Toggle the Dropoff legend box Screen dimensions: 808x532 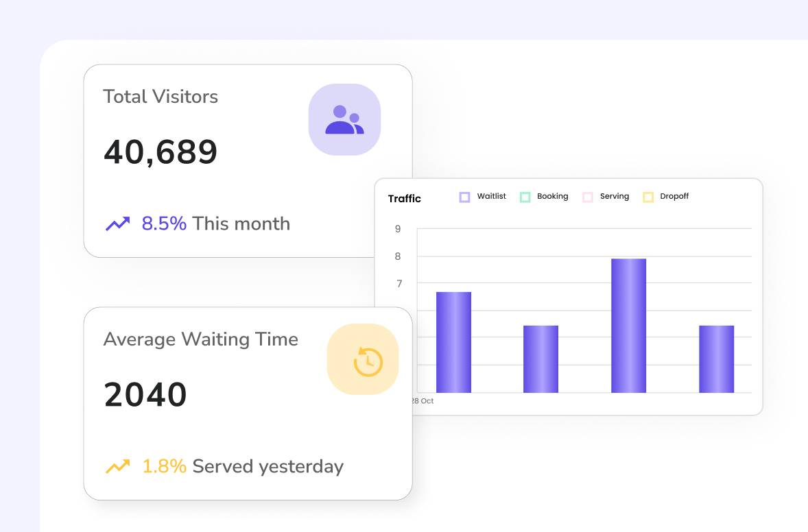(x=647, y=197)
